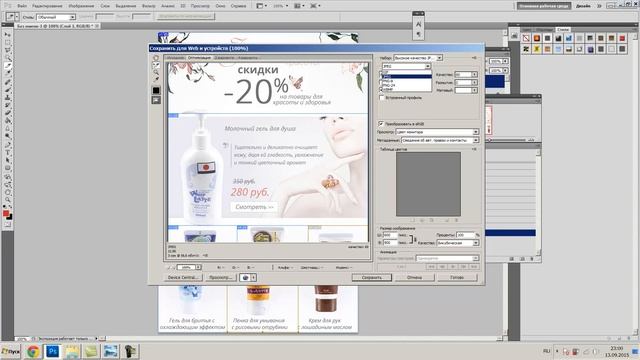Image resolution: width=640 pixels, height=360 pixels.
Task: Open the Metadata (Метаданные) dropdown
Action: [440, 140]
